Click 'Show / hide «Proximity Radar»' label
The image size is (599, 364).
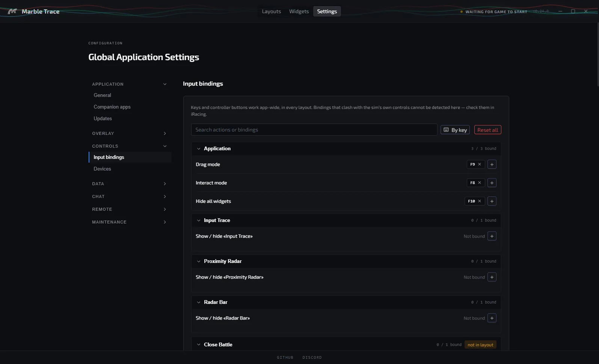[229, 277]
